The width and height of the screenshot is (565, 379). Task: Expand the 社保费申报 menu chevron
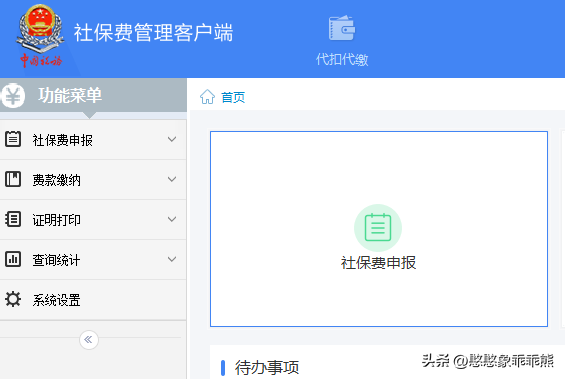pyautogui.click(x=172, y=139)
